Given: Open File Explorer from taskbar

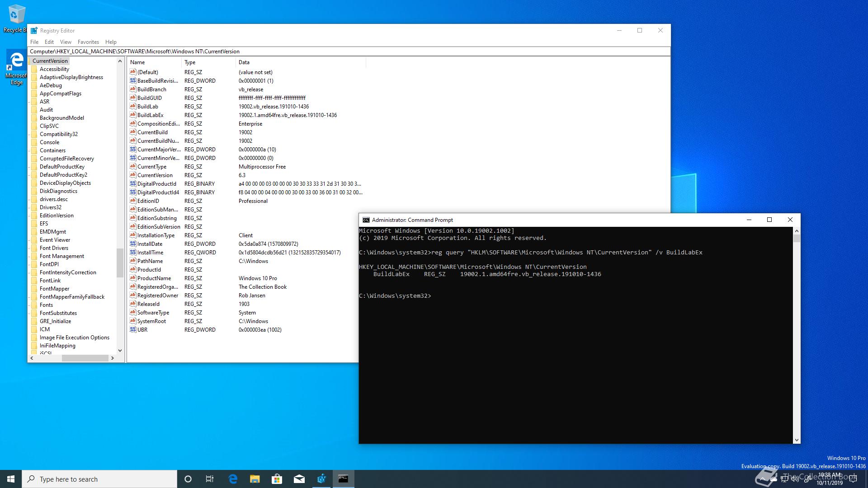Looking at the screenshot, I should (255, 479).
